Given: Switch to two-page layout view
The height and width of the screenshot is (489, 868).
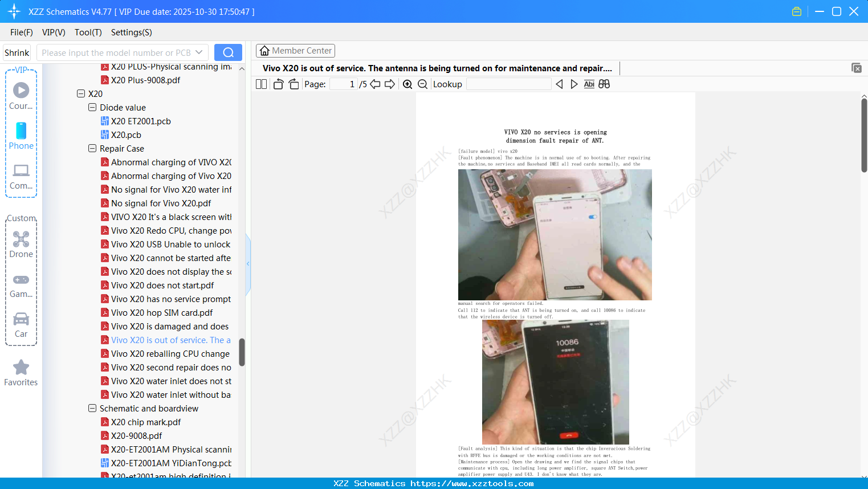Looking at the screenshot, I should [x=261, y=84].
